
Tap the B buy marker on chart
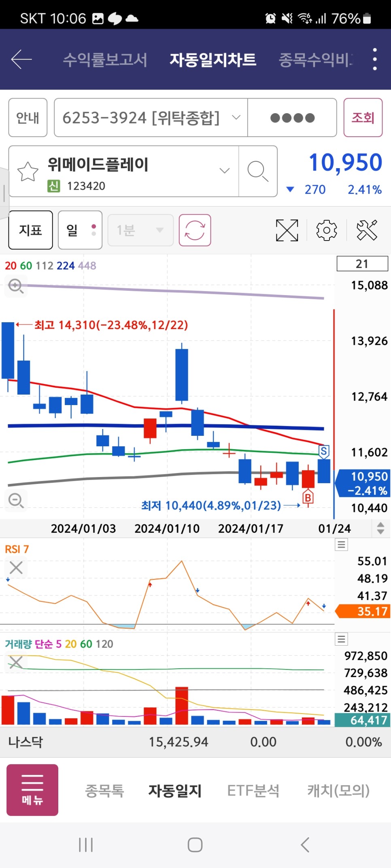308,498
